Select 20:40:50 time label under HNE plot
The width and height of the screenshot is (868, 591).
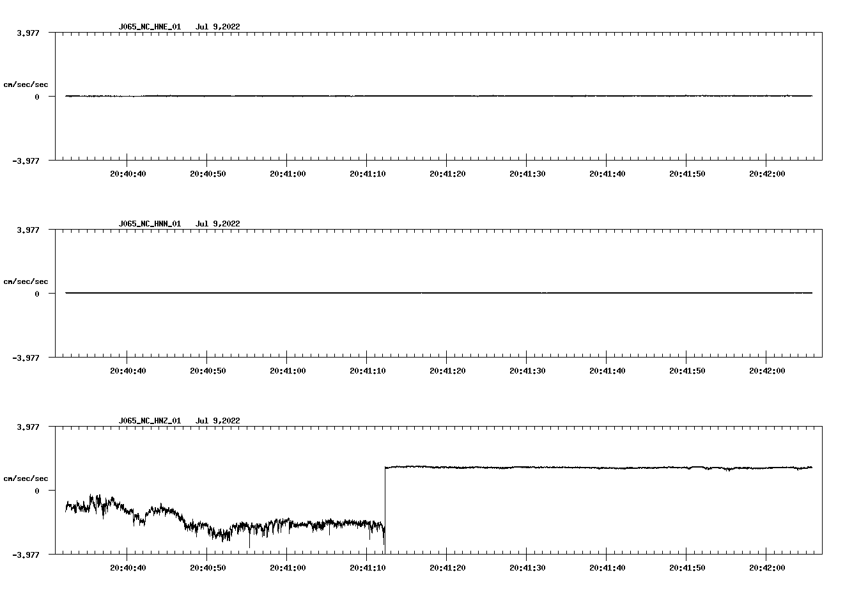pos(208,173)
